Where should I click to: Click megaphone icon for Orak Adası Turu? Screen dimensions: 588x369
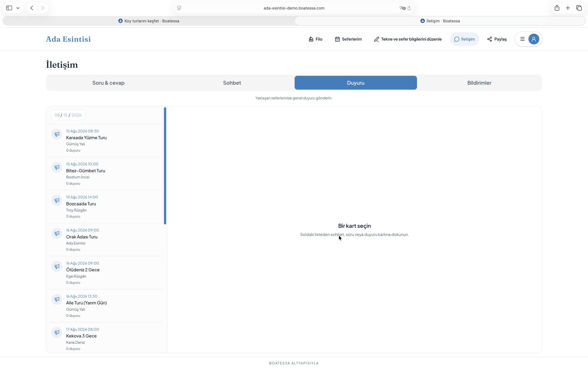[57, 233]
